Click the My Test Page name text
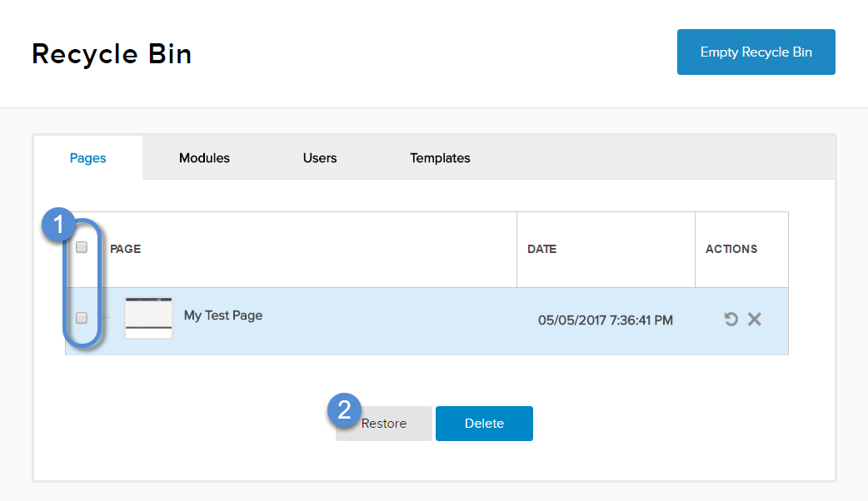 223,315
